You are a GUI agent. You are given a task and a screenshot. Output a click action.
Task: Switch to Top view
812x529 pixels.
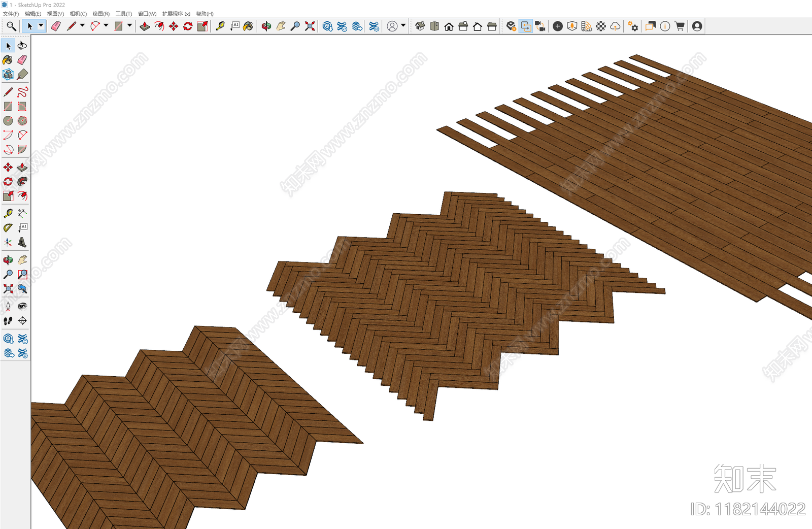point(434,26)
